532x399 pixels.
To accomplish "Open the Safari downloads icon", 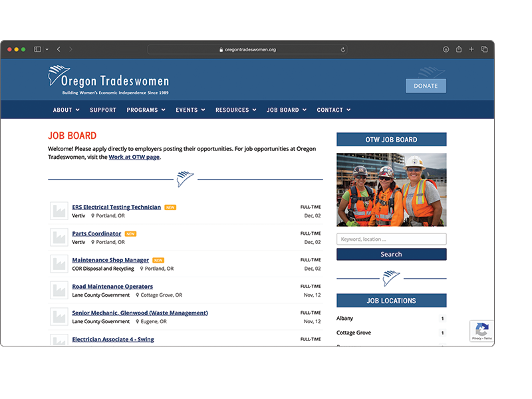I will click(446, 49).
